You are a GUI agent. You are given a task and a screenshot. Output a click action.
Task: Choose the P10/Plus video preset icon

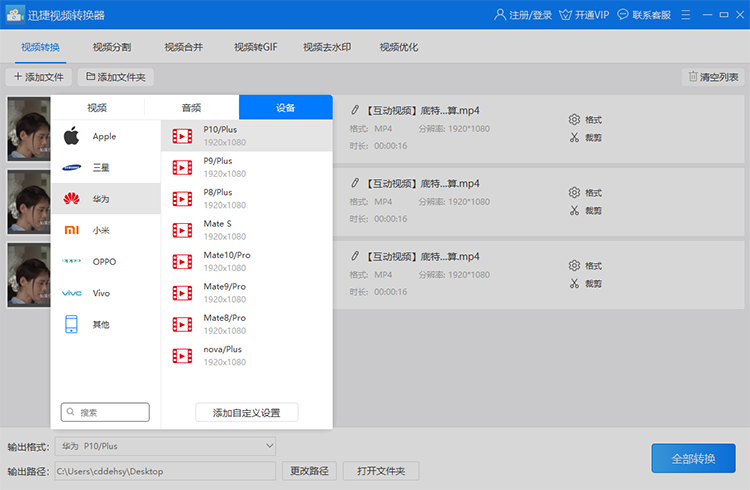pos(182,136)
